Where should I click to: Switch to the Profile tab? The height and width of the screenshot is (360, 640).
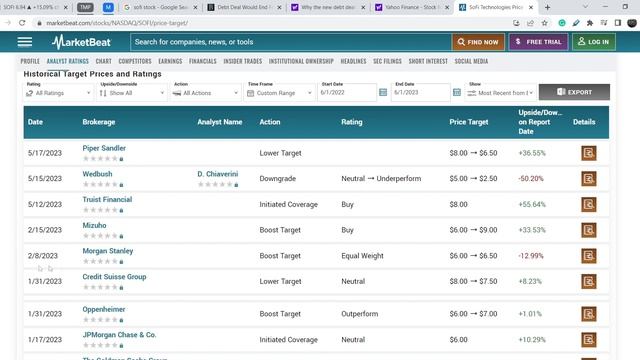pyautogui.click(x=30, y=61)
